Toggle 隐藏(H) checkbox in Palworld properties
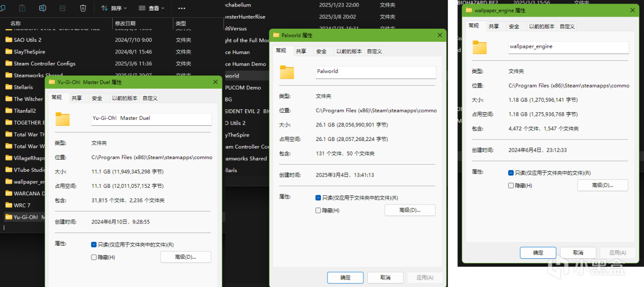 pyautogui.click(x=318, y=210)
